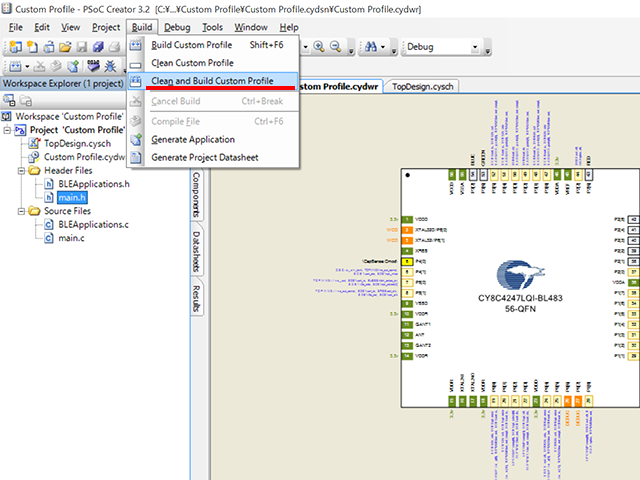The image size is (640, 480).
Task: Click the New Project toolbar icon
Action: tap(16, 47)
